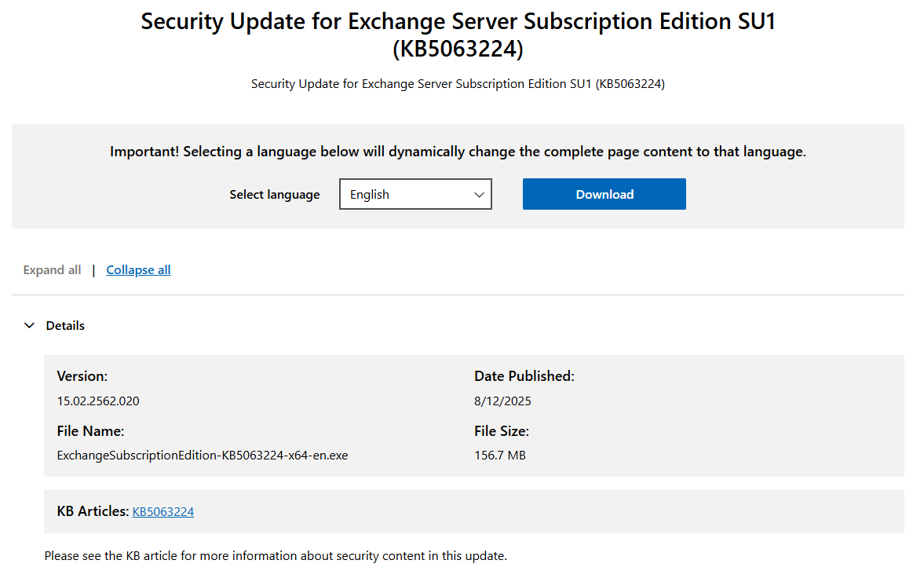Collapse the Details section chevron

click(29, 325)
